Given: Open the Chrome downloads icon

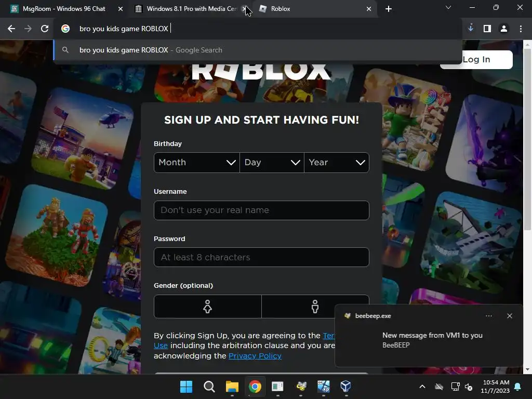Looking at the screenshot, I should [x=471, y=29].
